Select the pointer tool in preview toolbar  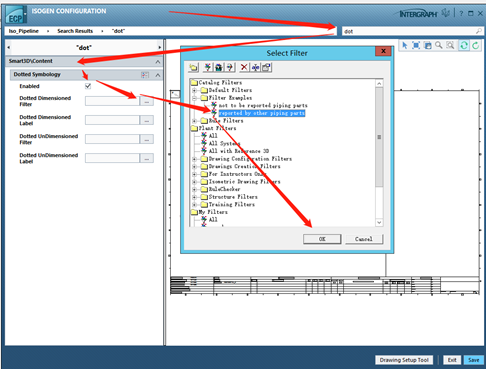[x=405, y=45]
